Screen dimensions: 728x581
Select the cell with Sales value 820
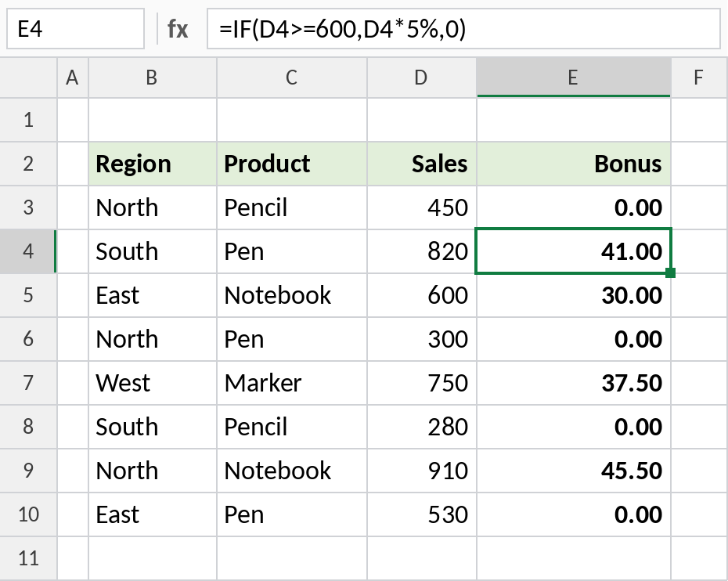[422, 251]
